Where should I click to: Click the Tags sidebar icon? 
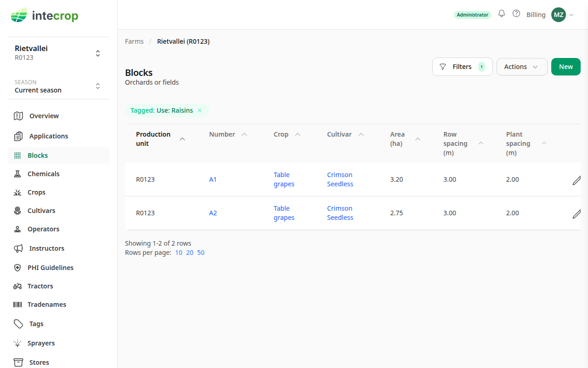18,324
